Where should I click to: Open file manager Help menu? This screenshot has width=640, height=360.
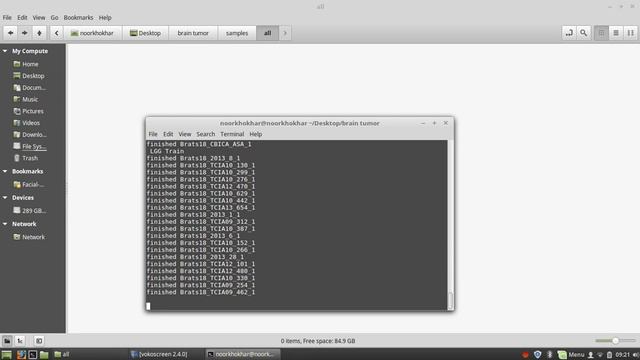[x=105, y=18]
